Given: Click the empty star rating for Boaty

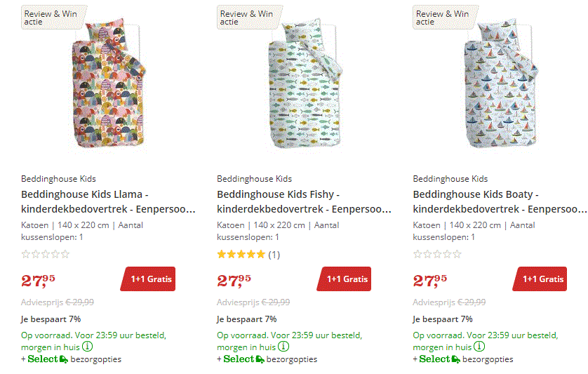Looking at the screenshot, I should click(x=437, y=254).
